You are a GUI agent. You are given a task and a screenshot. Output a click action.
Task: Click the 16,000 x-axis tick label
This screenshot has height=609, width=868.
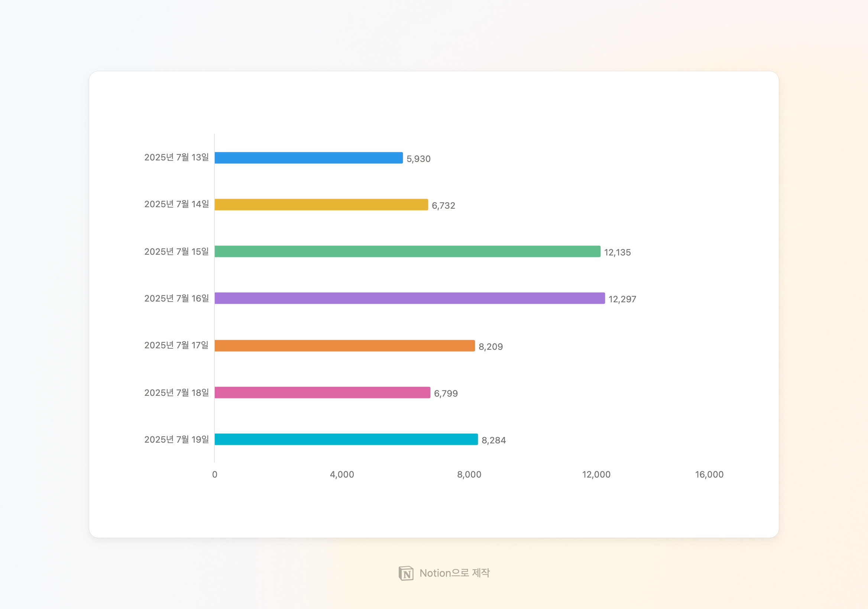pos(709,475)
